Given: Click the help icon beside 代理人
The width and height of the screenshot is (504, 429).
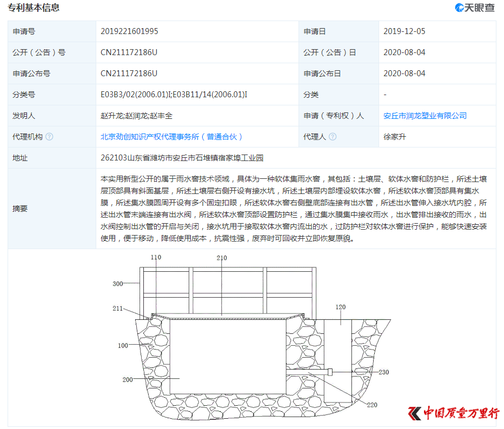Looking at the screenshot, I should pyautogui.click(x=333, y=137).
